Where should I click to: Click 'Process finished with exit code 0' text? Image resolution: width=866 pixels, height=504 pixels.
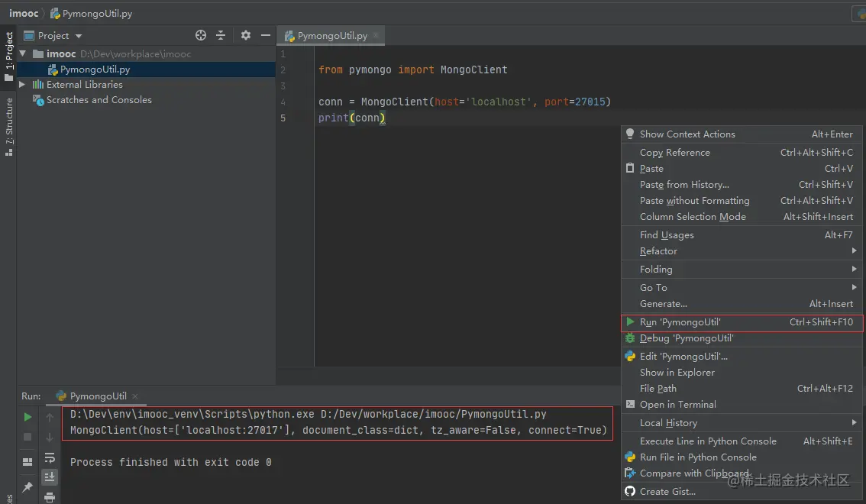[x=170, y=462]
